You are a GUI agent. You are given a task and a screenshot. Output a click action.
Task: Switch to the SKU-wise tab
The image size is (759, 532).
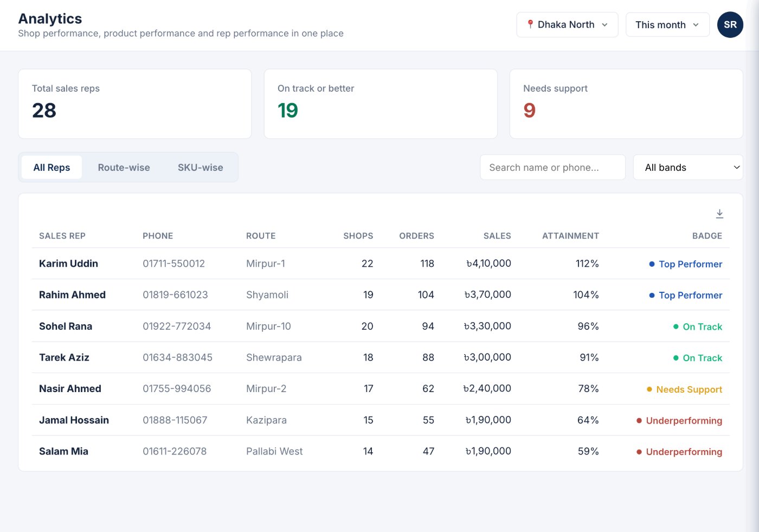point(200,168)
